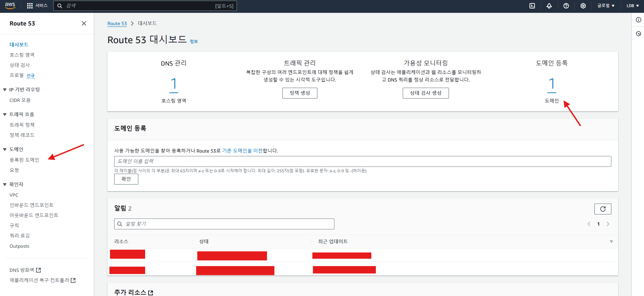Open 인바운드 엔드포인트 in the navigation

pyautogui.click(x=32, y=205)
